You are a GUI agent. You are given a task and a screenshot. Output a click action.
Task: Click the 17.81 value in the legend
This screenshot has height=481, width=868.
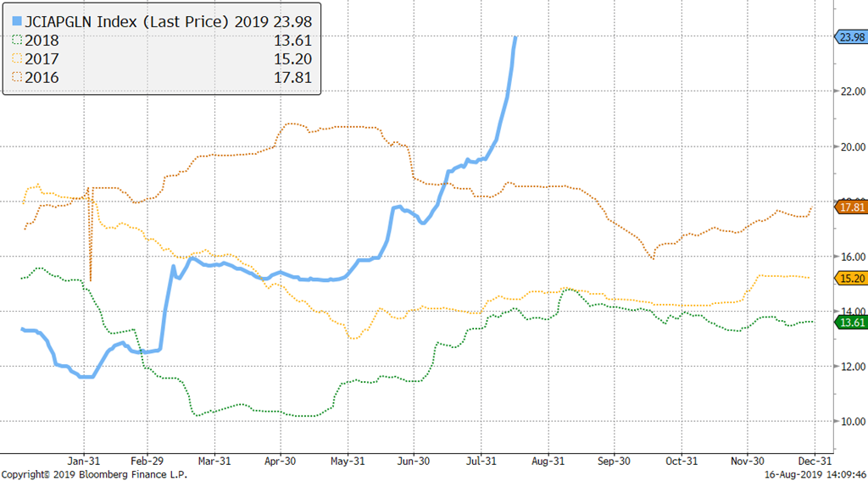(294, 78)
